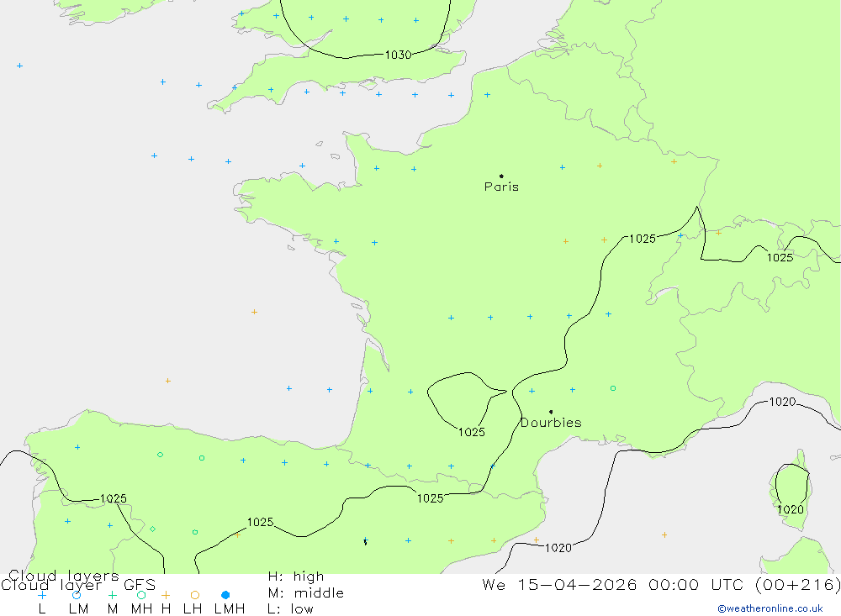Open the weatheronline.co.uk copyright link
This screenshot has width=841, height=616.
coord(770,608)
